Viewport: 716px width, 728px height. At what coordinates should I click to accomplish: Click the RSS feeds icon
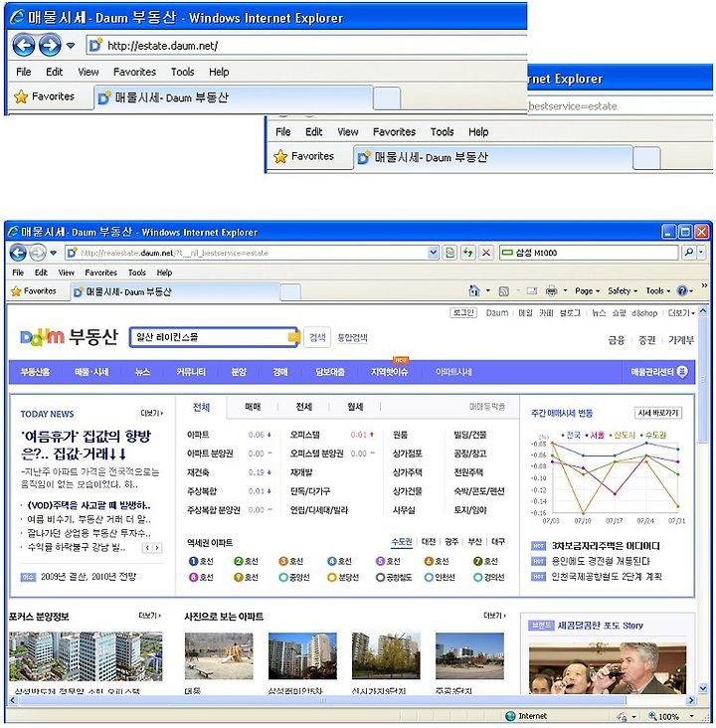[503, 291]
